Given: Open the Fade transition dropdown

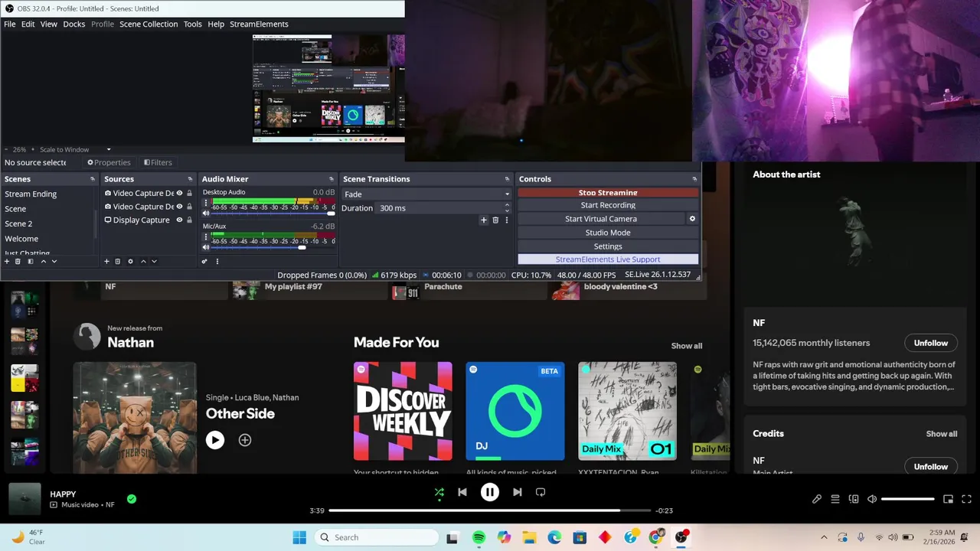Looking at the screenshot, I should pyautogui.click(x=426, y=194).
